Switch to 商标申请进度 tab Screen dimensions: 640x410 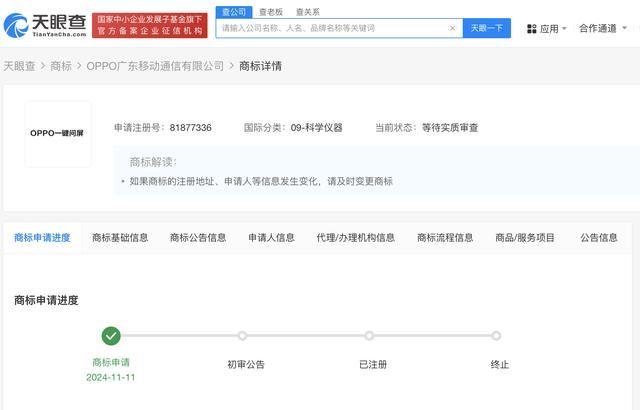click(42, 238)
